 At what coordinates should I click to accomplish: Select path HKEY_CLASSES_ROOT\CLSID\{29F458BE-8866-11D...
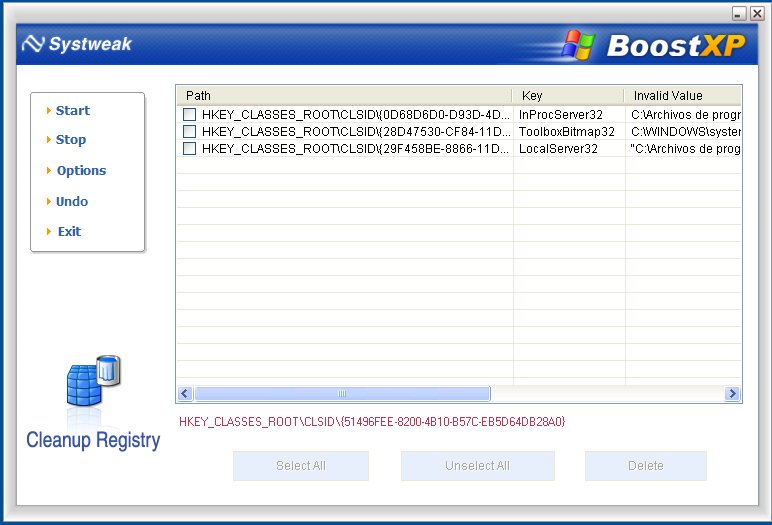(x=355, y=148)
